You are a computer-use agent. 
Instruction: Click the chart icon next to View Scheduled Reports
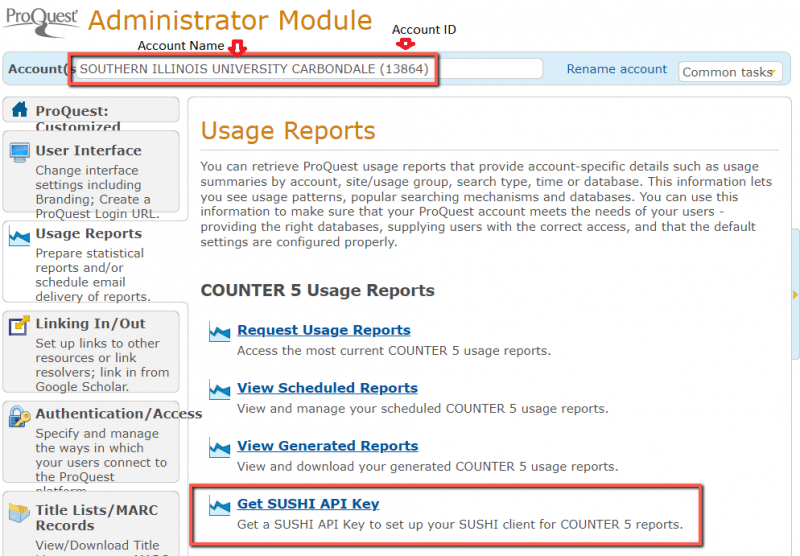tap(220, 390)
